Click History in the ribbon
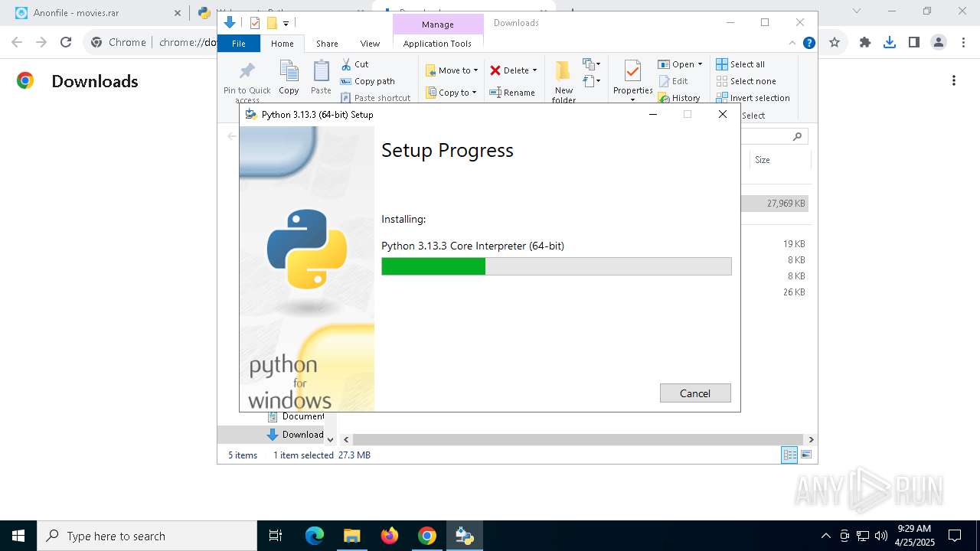The width and height of the screenshot is (980, 551). pos(679,98)
